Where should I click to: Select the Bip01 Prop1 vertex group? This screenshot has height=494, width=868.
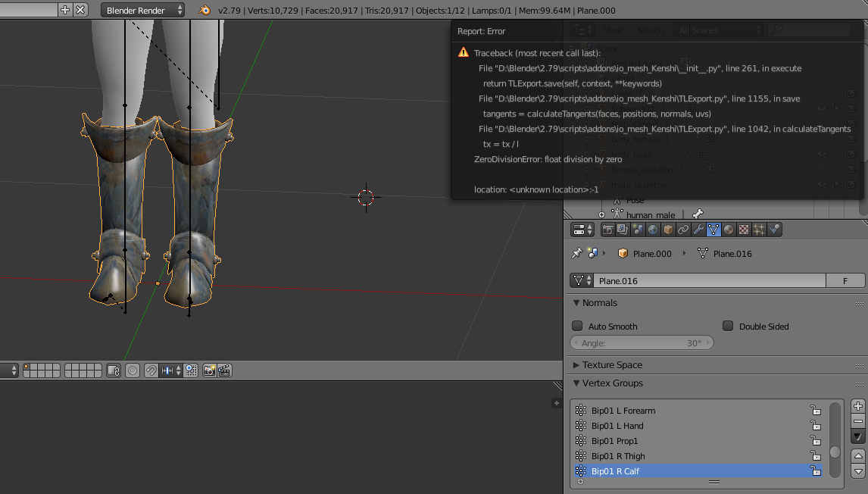tap(698, 441)
